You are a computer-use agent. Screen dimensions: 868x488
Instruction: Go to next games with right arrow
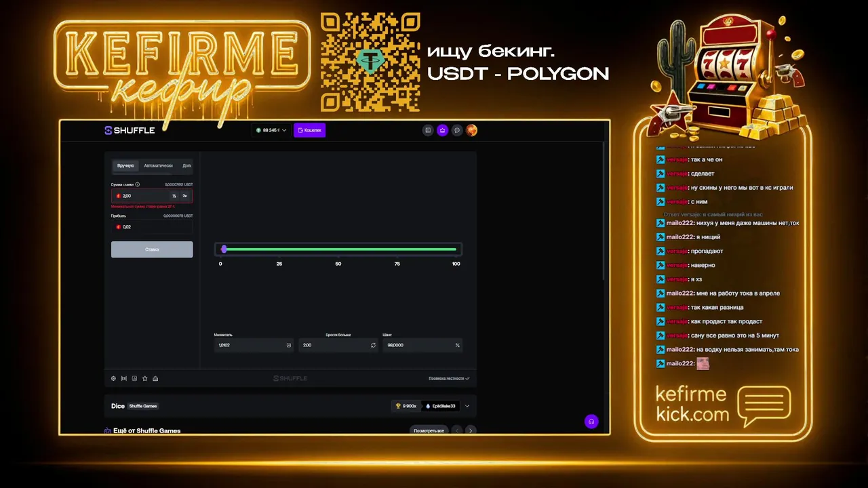(x=471, y=430)
